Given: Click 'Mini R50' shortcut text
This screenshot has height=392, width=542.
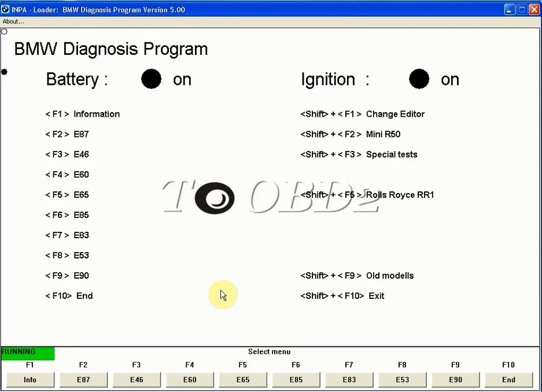Looking at the screenshot, I should click(x=383, y=134).
